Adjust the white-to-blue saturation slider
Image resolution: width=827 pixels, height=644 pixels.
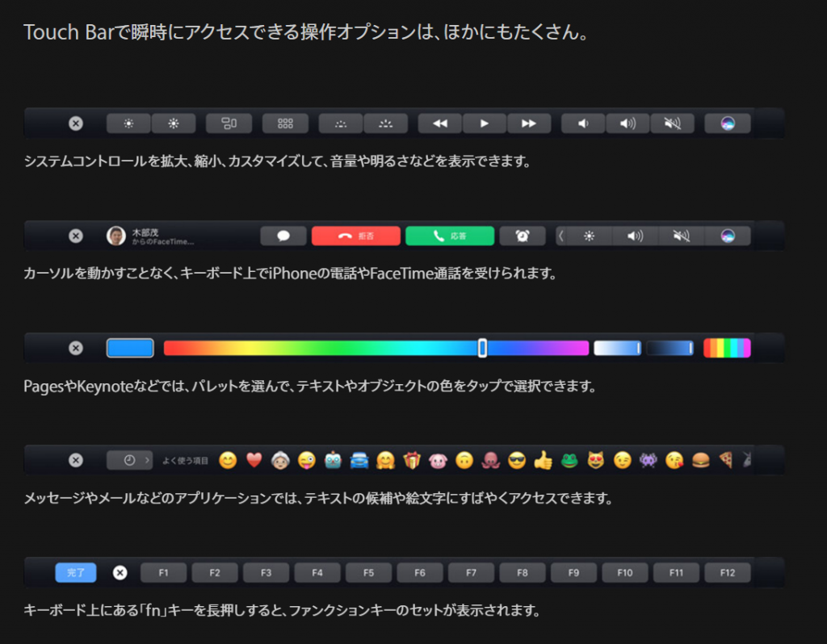(x=617, y=348)
